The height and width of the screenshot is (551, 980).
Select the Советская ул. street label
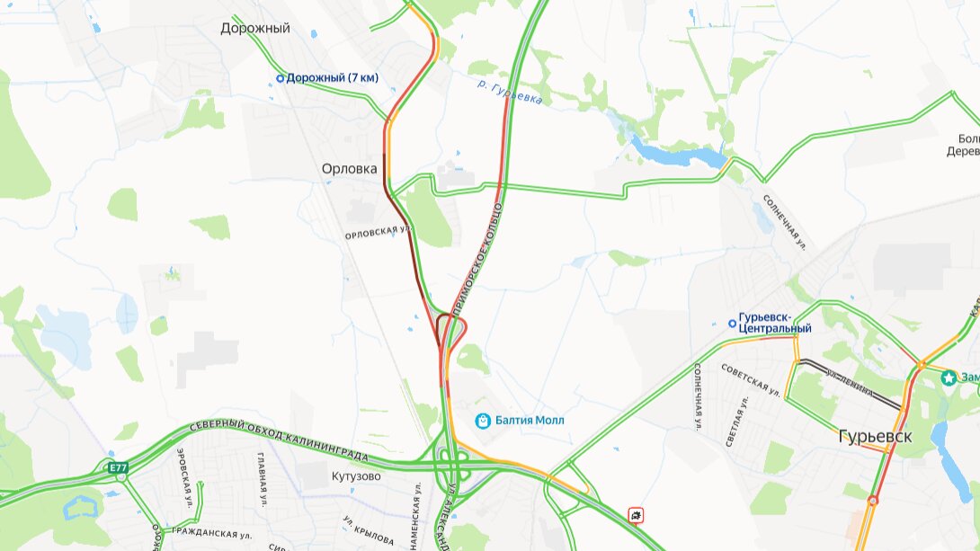[x=751, y=380]
